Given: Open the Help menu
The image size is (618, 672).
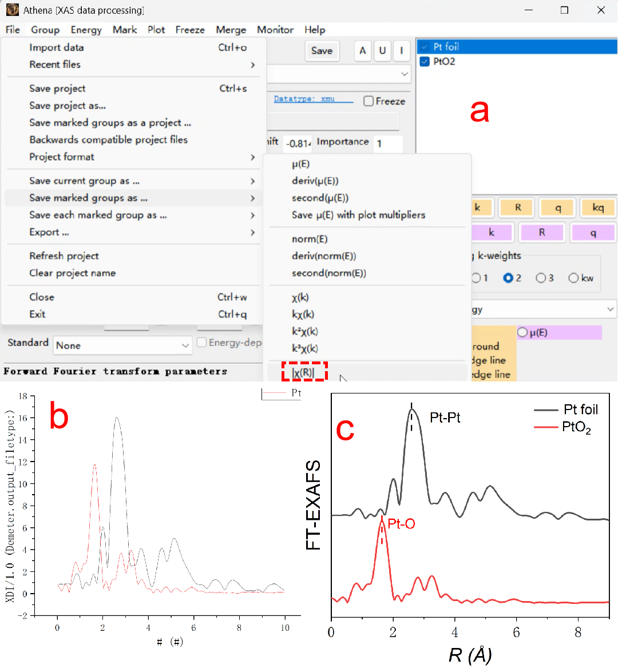Looking at the screenshot, I should [x=315, y=30].
